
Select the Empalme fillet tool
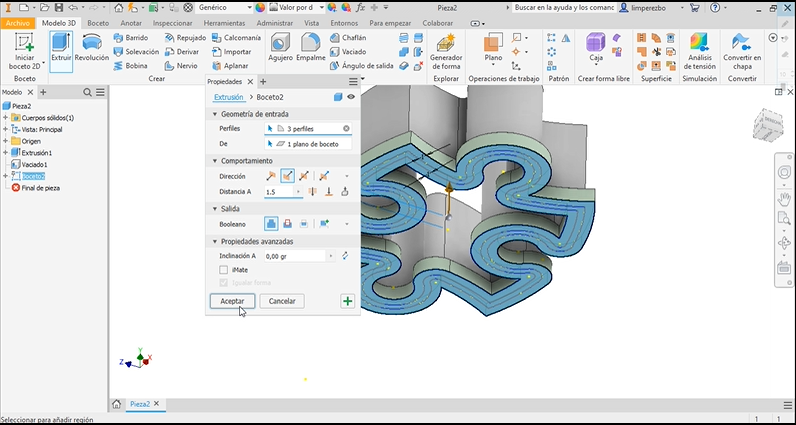click(311, 47)
